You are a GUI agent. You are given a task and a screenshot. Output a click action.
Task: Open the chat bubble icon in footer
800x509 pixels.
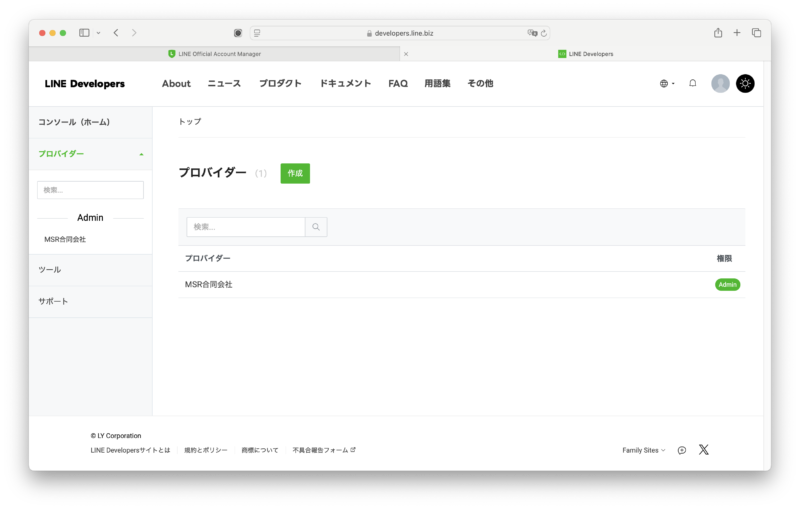tap(682, 450)
